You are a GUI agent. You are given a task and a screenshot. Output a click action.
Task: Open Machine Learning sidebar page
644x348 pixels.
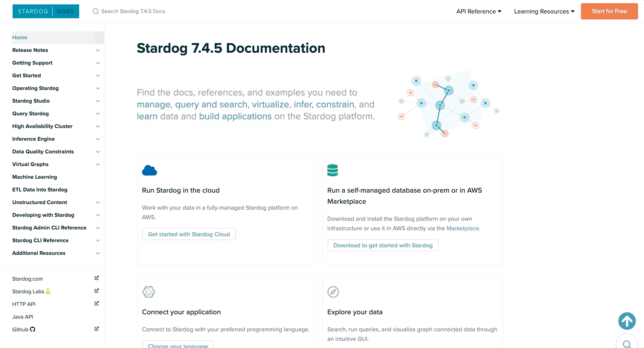click(x=34, y=177)
